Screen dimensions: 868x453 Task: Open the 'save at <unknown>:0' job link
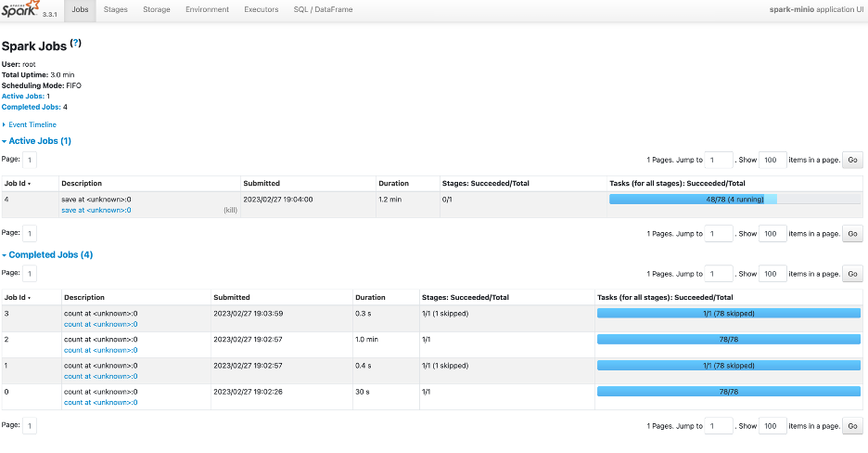click(x=96, y=211)
